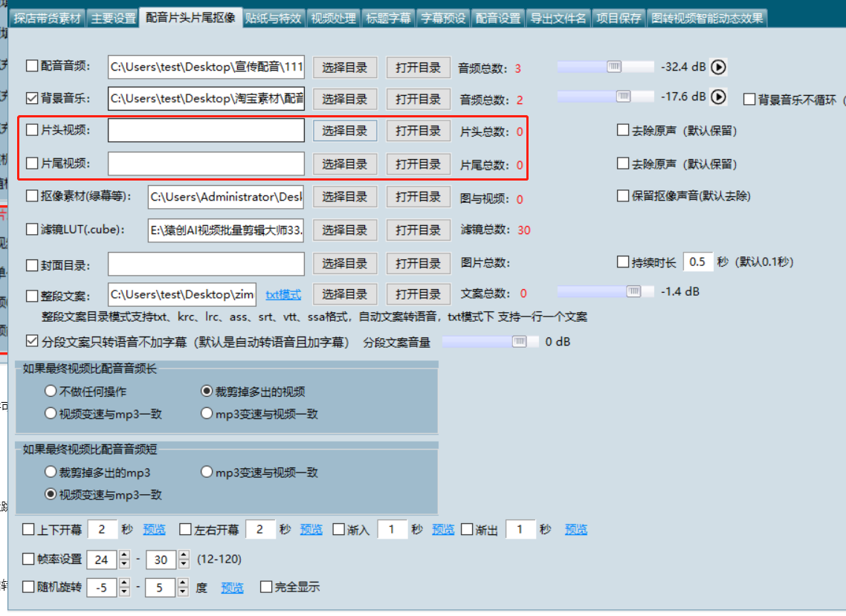Image resolution: width=846 pixels, height=616 pixels.
Task: Check 去除原声 for the 片尾视频 row
Action: click(623, 163)
